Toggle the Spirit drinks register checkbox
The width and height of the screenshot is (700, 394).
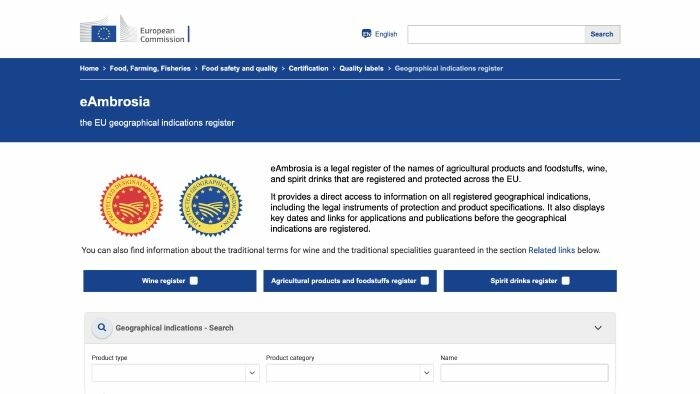[566, 281]
